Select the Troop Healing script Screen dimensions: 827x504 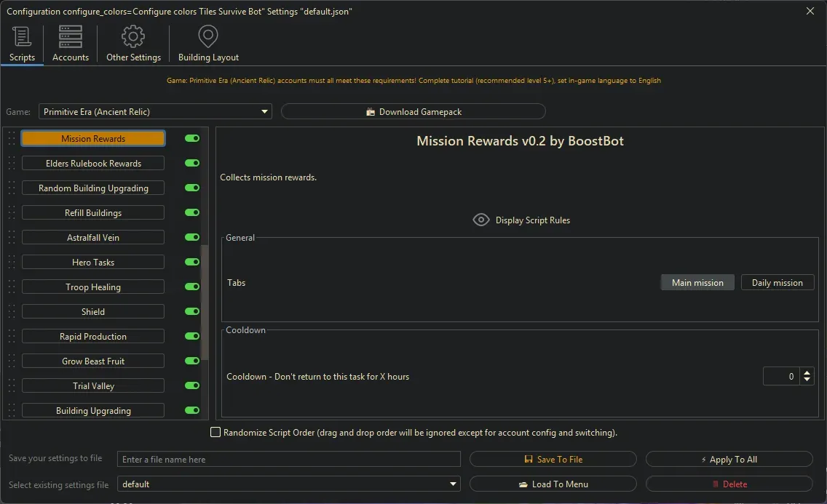pos(93,287)
